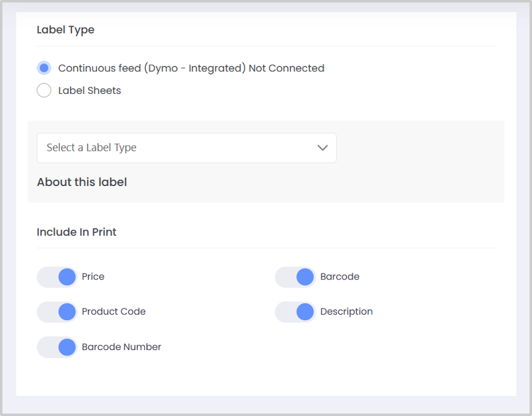Click the 'Price' toggle label
532x416 pixels.
pyautogui.click(x=93, y=277)
